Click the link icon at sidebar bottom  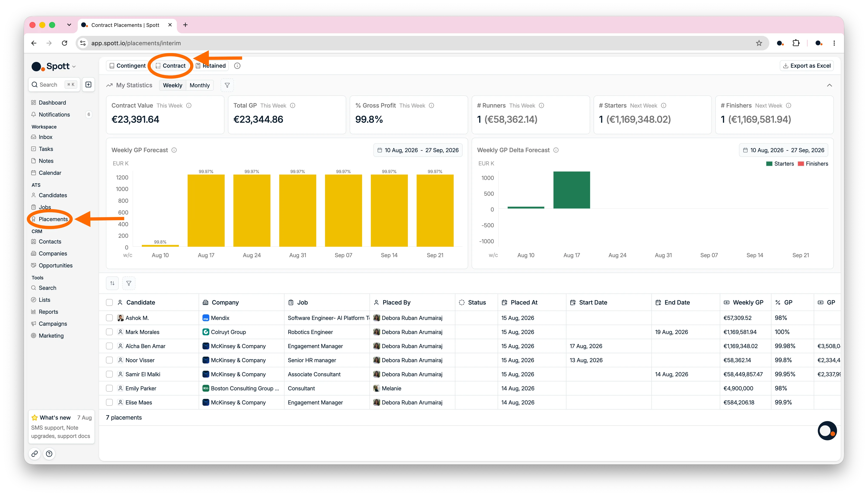(35, 454)
